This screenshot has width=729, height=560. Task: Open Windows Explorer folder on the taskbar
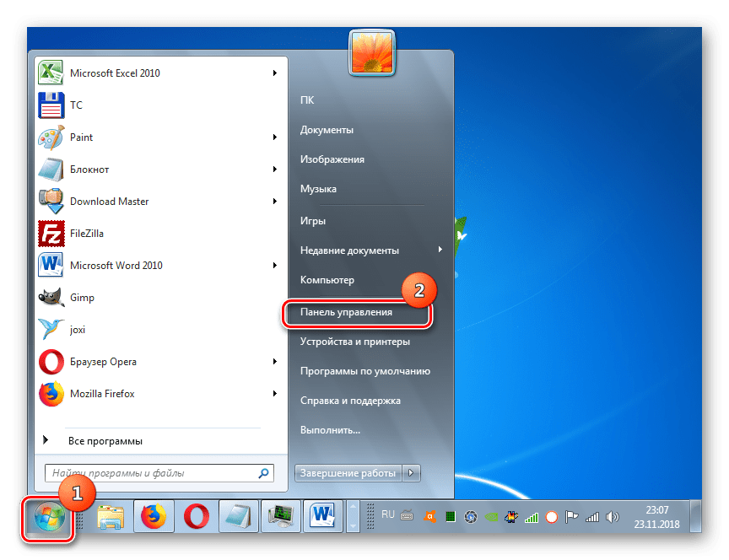[112, 515]
